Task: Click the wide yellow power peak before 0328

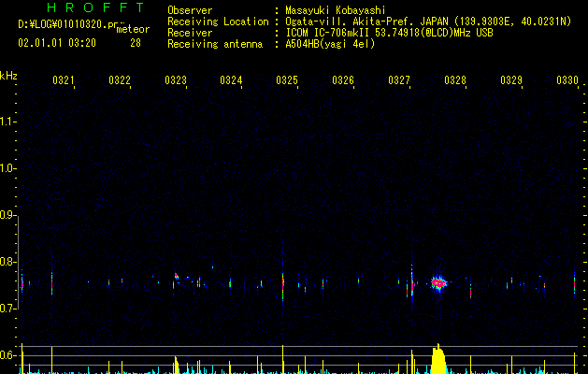Action: [438, 359]
